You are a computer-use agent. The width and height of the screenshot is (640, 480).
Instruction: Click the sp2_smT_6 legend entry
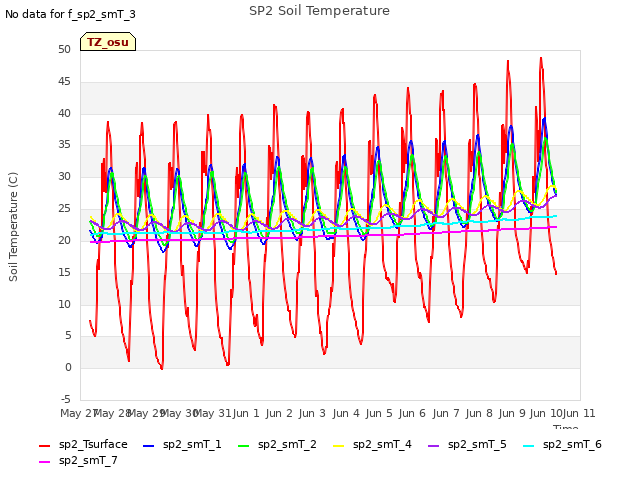[562, 444]
